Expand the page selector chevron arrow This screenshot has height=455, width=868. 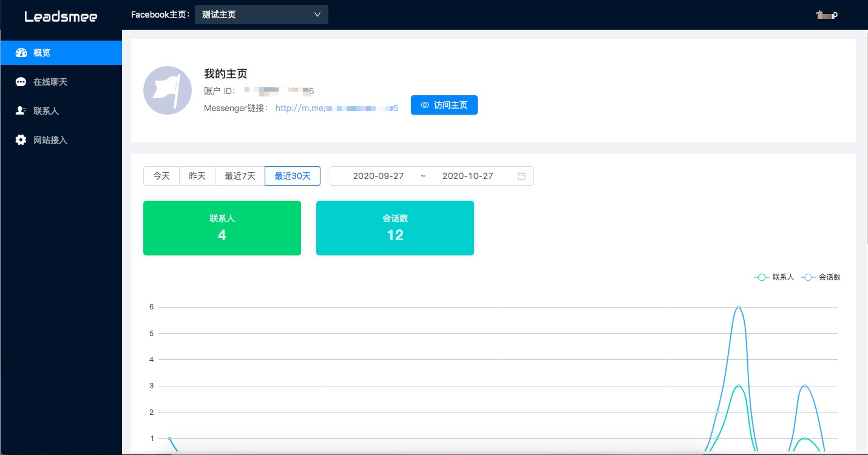point(317,15)
